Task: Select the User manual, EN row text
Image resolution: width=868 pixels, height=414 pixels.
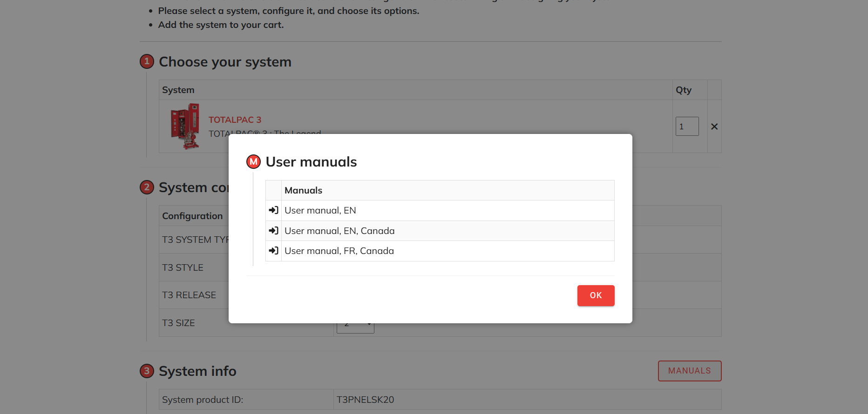Action: click(x=320, y=210)
